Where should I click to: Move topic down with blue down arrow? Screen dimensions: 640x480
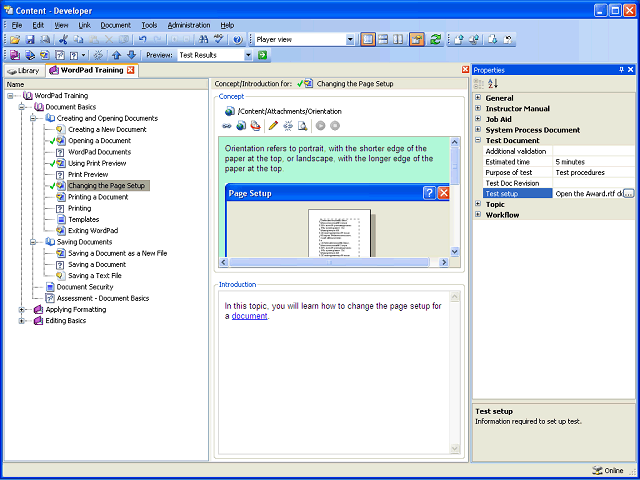pos(131,55)
